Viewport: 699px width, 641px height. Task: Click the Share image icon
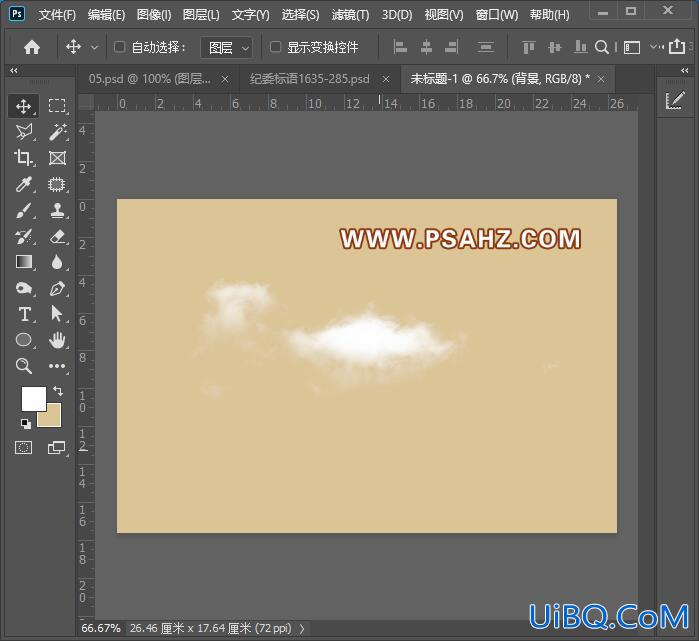[x=677, y=46]
